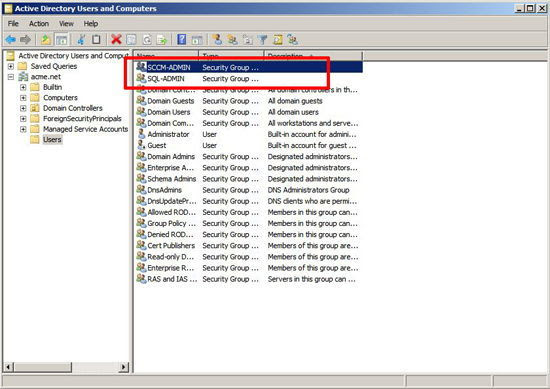
Task: Open the File menu
Action: coord(13,24)
